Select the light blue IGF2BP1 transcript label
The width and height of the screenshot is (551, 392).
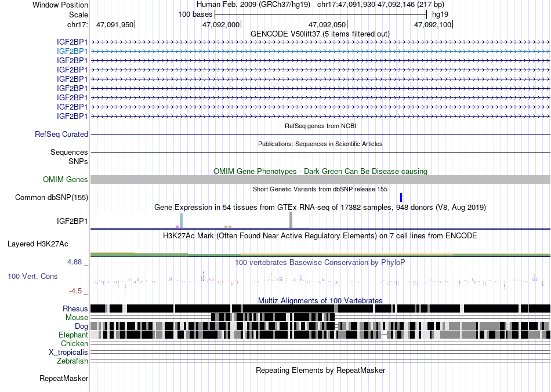pos(72,51)
